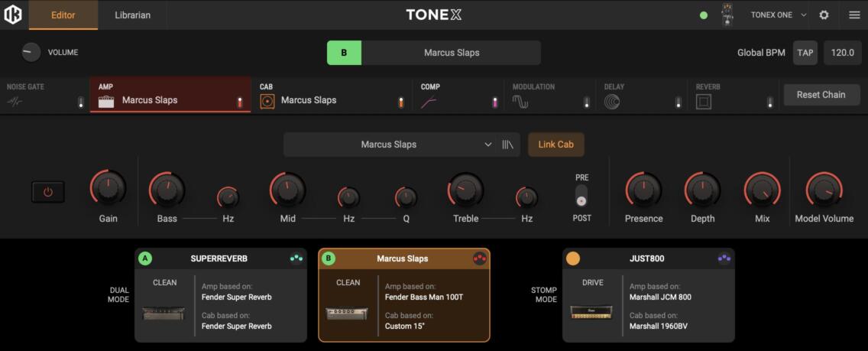868x351 pixels.
Task: Click the Marshall JCM 800 amp thumbnail
Action: pos(591,313)
